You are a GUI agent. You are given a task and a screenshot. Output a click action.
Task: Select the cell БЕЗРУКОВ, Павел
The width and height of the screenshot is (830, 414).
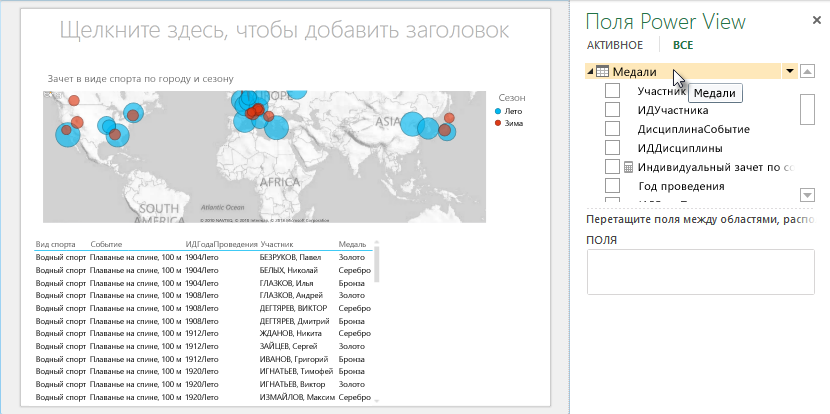[292, 257]
